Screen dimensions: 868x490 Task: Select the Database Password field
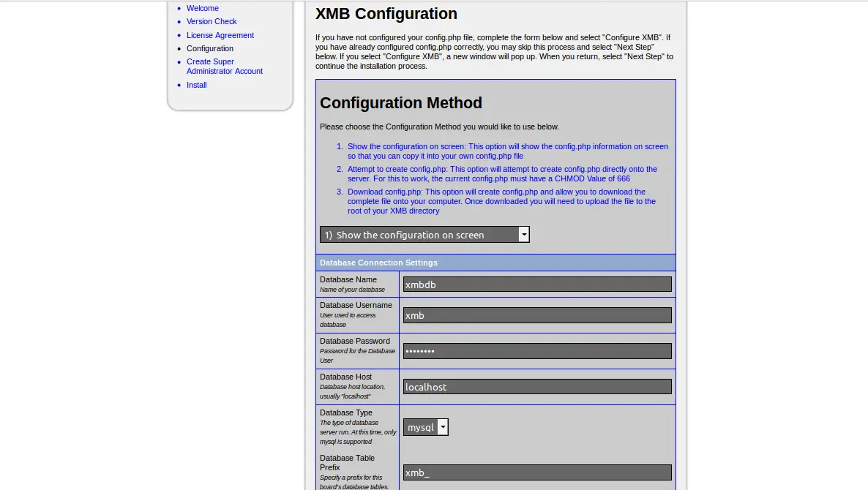(537, 351)
